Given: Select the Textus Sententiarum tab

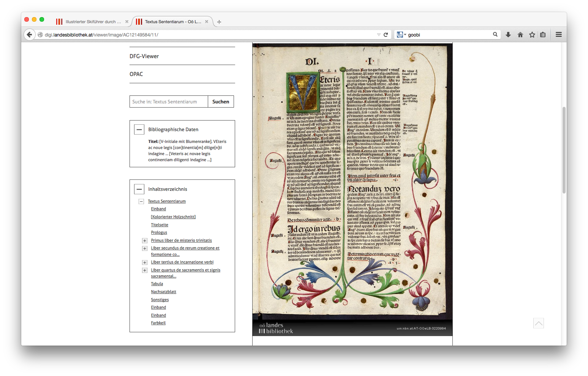Looking at the screenshot, I should pyautogui.click(x=172, y=22).
